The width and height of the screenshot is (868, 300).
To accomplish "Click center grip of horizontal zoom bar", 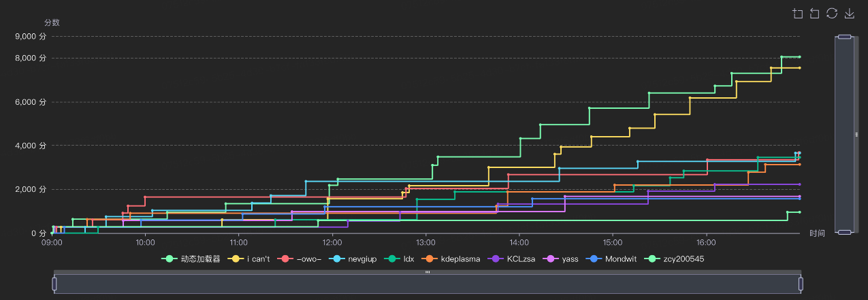I will 428,272.
